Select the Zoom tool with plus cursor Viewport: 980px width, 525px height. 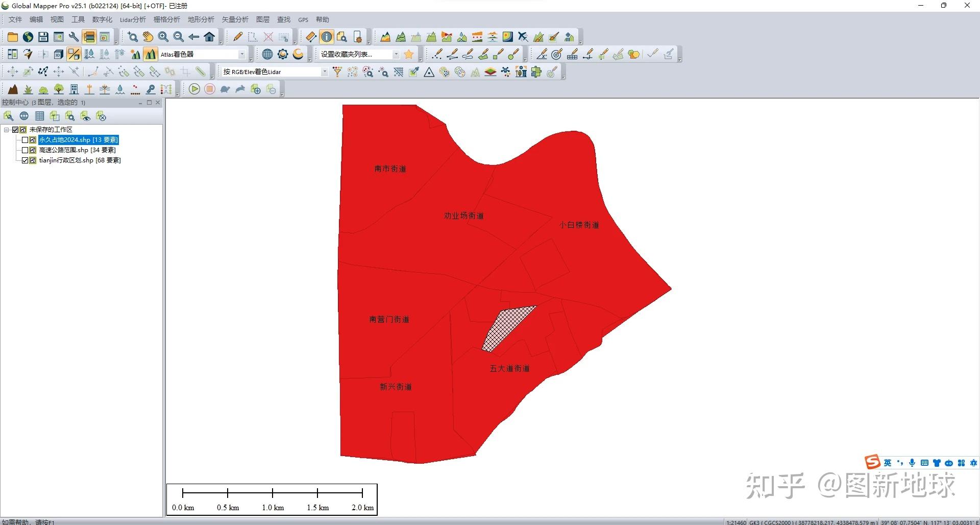coord(133,37)
